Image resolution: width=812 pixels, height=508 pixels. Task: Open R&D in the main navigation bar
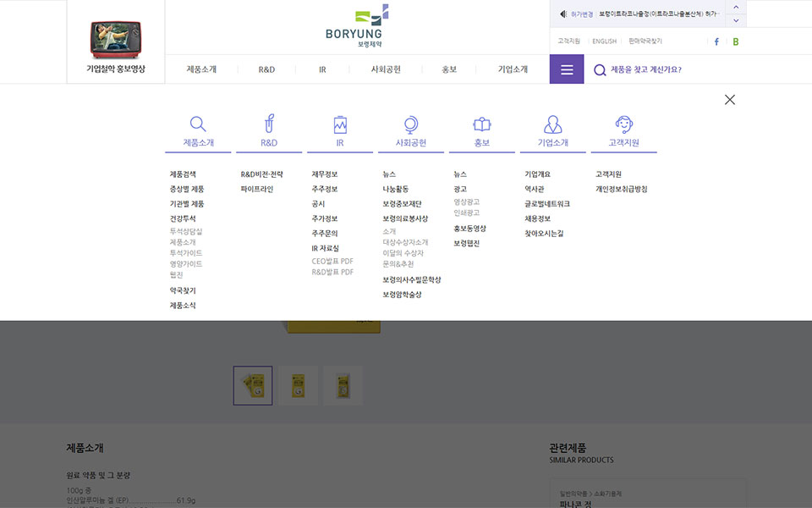coord(266,69)
